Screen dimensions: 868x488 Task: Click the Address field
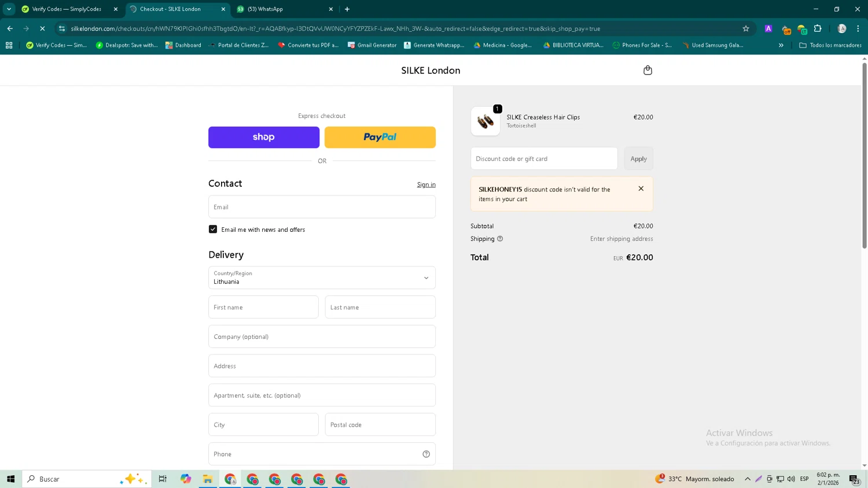pyautogui.click(x=322, y=366)
